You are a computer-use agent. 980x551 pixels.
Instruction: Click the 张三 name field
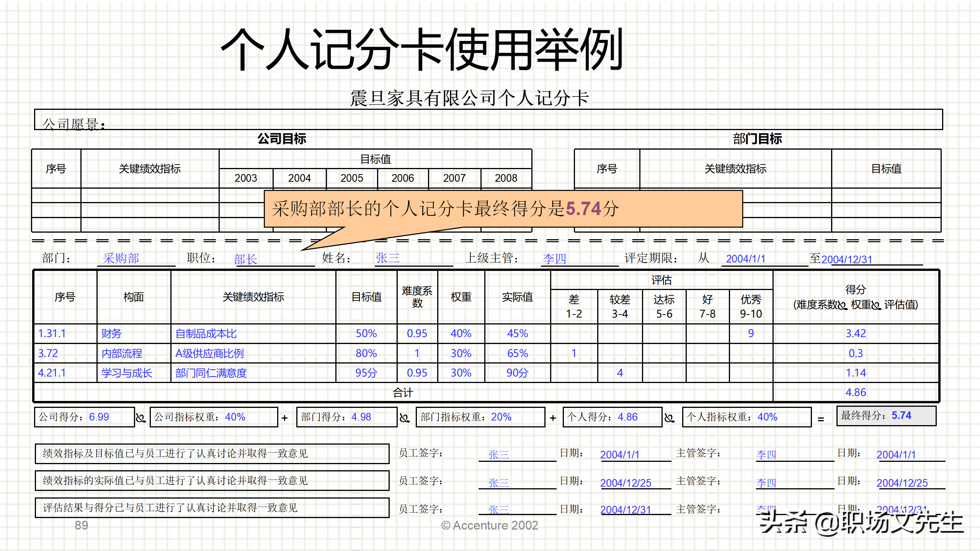click(x=387, y=258)
